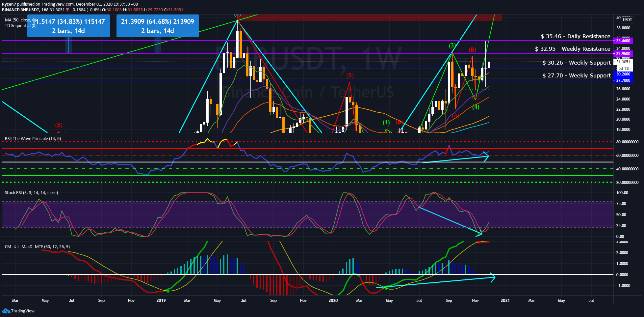Click the 80.00000000 RSI axis value
644x317 pixels.
[627, 142]
